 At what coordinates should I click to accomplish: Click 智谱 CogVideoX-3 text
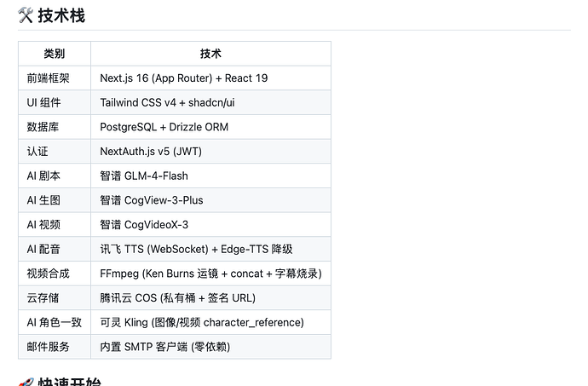[144, 224]
